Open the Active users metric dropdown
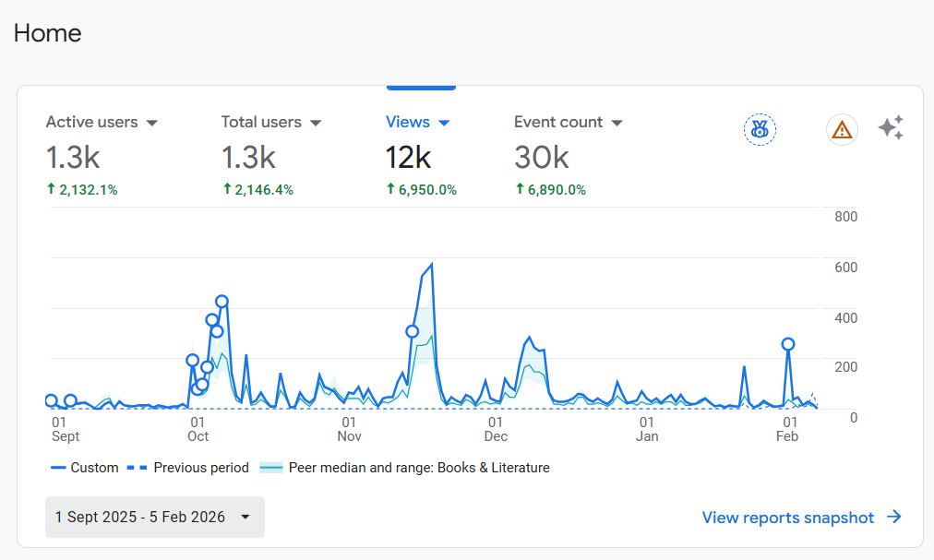 pyautogui.click(x=152, y=122)
